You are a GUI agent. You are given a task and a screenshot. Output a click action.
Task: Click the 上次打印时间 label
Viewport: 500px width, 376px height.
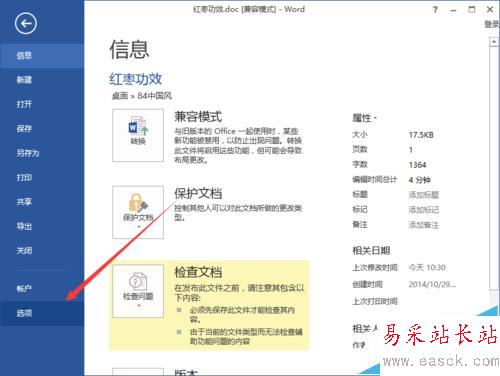(x=375, y=301)
